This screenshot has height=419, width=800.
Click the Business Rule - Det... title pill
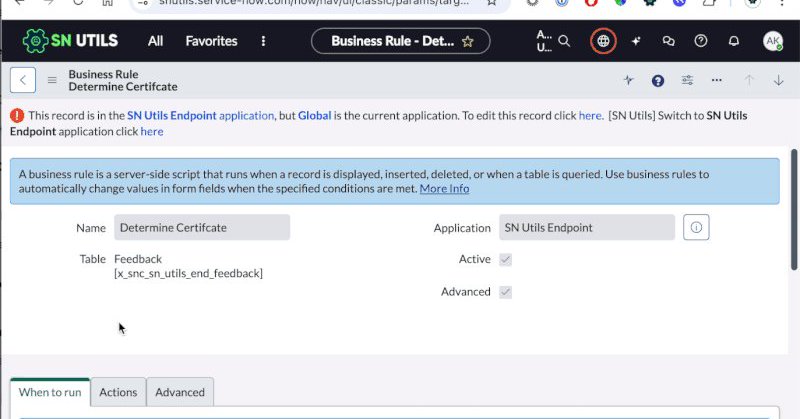(x=401, y=41)
